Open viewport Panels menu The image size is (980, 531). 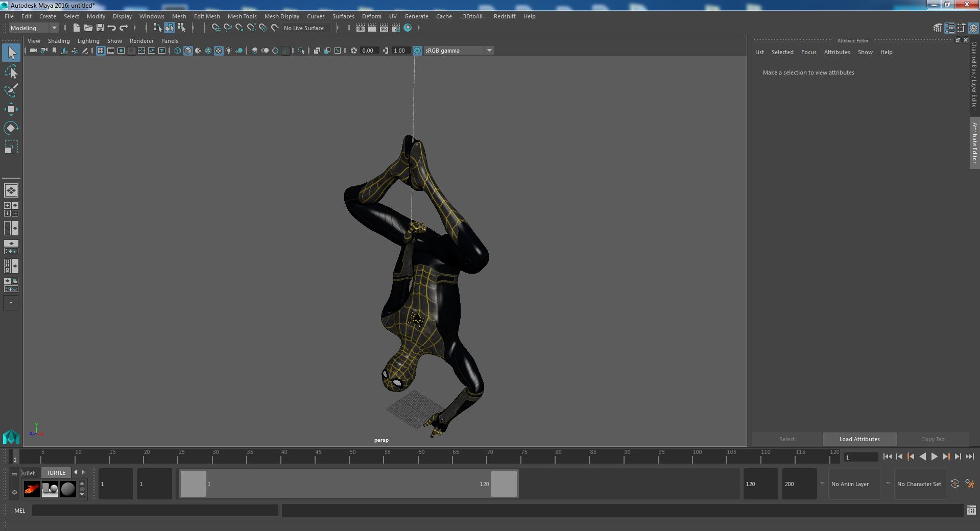point(170,41)
